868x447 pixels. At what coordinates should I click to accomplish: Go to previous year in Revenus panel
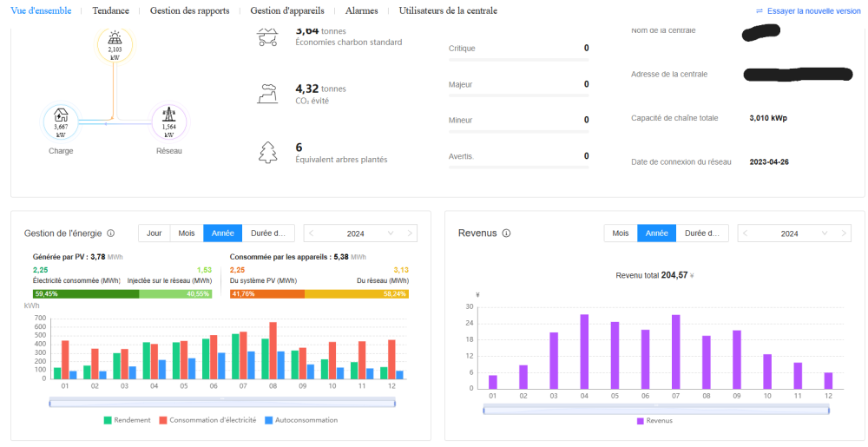click(x=745, y=233)
